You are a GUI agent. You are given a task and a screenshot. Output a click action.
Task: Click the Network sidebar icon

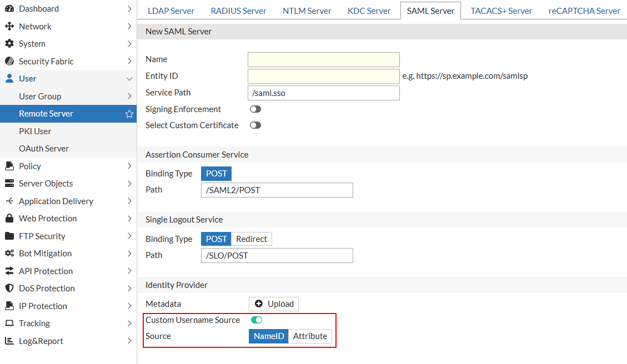click(9, 27)
